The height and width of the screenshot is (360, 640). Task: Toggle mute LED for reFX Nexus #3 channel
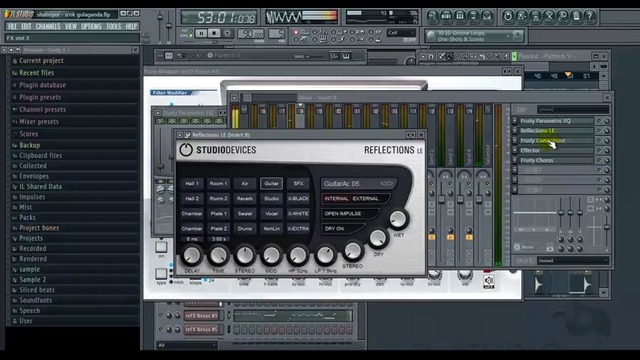pos(161,316)
